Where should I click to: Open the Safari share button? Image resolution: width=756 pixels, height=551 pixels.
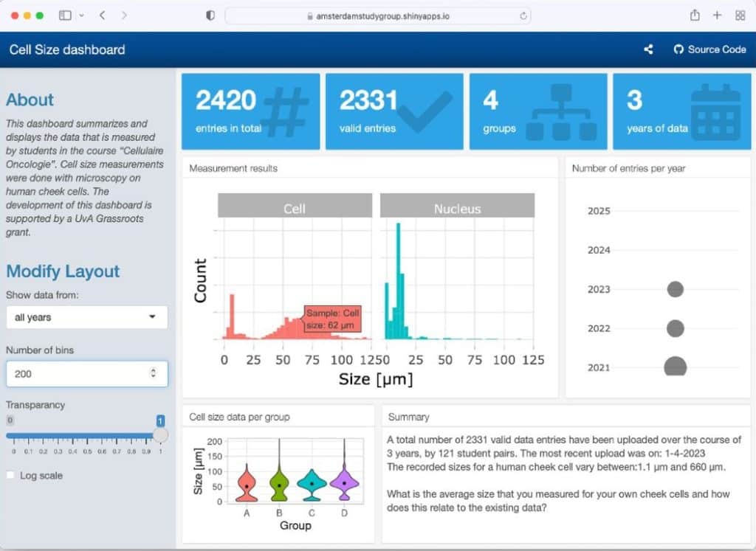(695, 15)
